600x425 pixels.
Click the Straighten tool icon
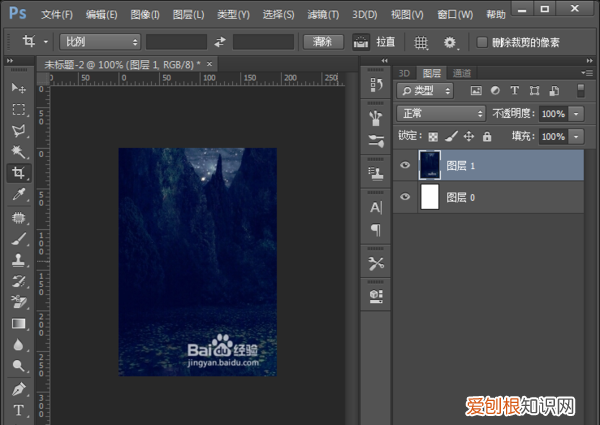pyautogui.click(x=360, y=42)
